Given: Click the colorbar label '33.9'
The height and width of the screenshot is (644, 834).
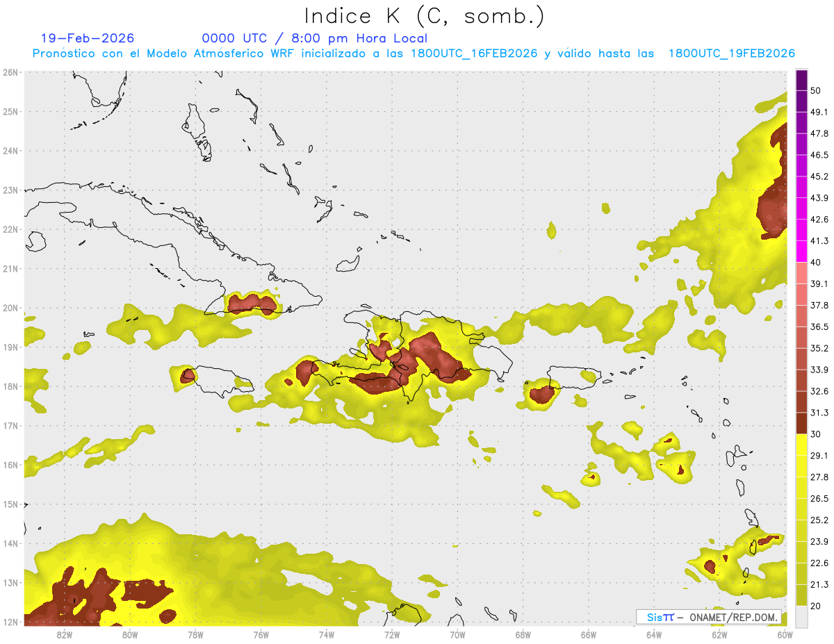Looking at the screenshot, I should pyautogui.click(x=819, y=370).
